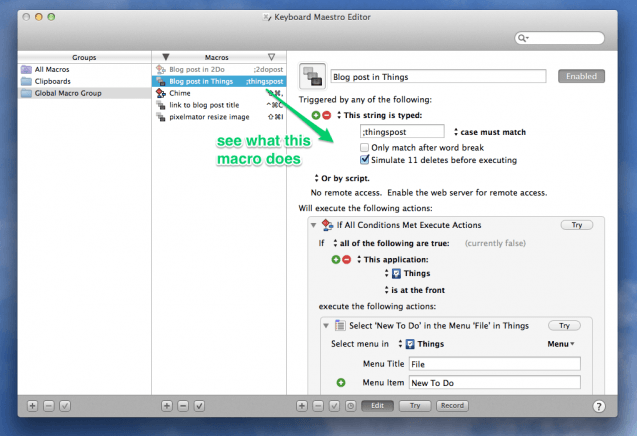Click the bottom toolbar Try button
637x436 pixels.
point(415,406)
